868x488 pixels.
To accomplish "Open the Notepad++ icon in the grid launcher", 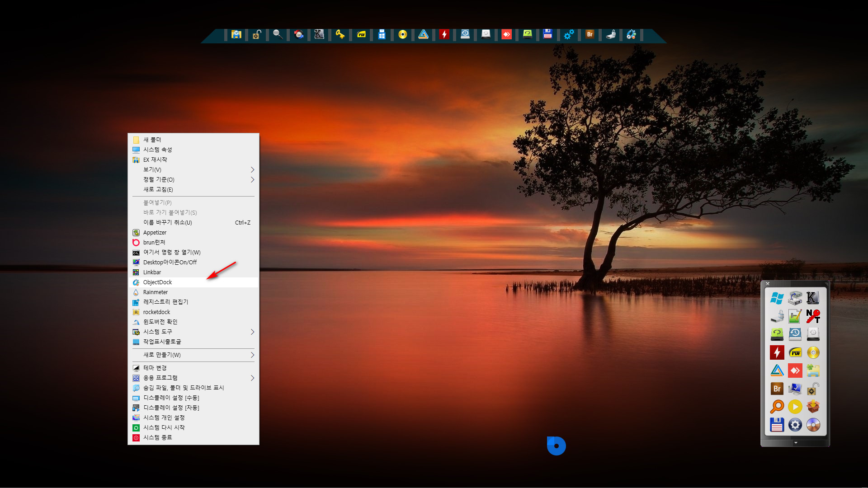I will 795,316.
